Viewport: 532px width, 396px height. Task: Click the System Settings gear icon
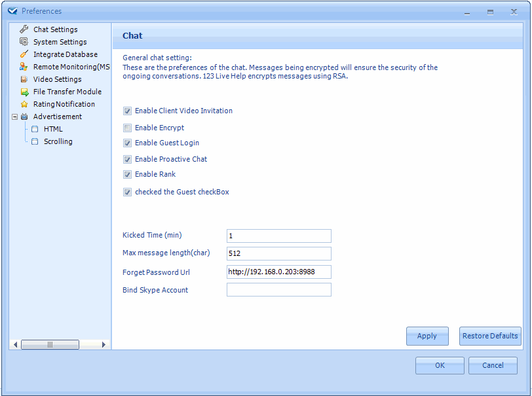coord(24,42)
